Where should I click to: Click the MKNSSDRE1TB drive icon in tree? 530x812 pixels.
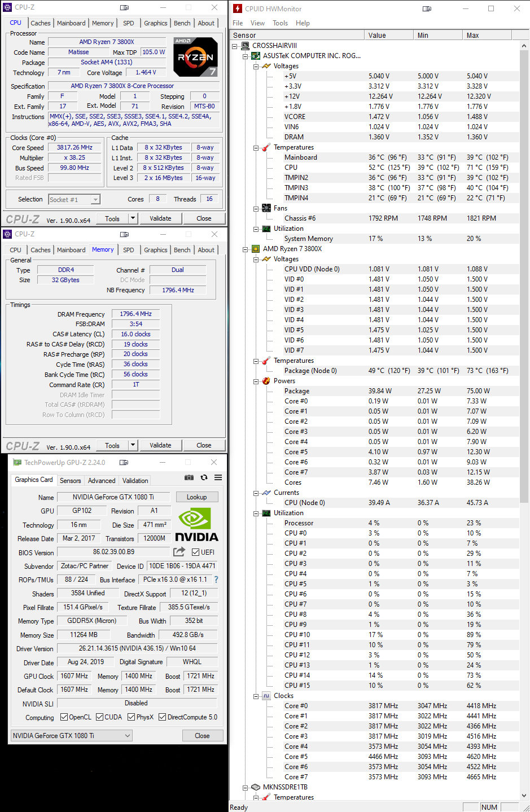click(x=256, y=787)
